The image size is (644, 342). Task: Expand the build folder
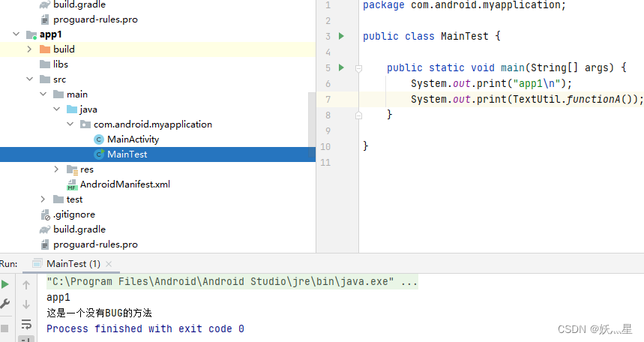(29, 49)
